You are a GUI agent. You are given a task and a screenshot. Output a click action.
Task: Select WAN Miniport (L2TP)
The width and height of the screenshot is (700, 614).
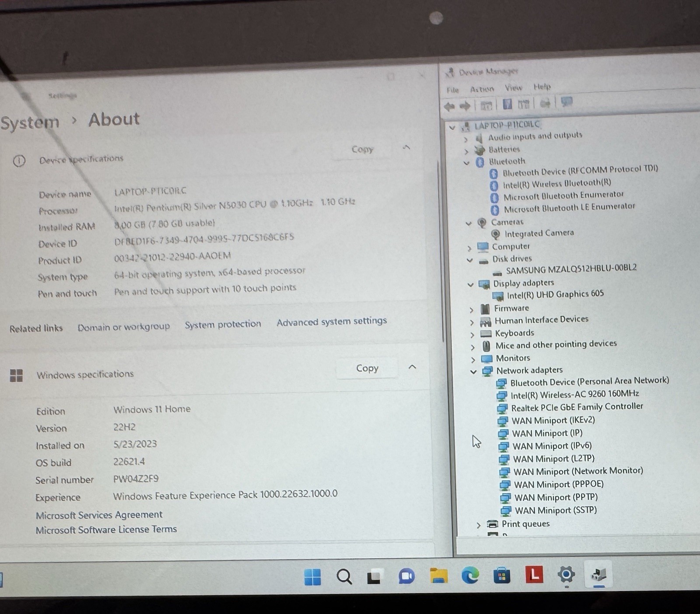(554, 458)
